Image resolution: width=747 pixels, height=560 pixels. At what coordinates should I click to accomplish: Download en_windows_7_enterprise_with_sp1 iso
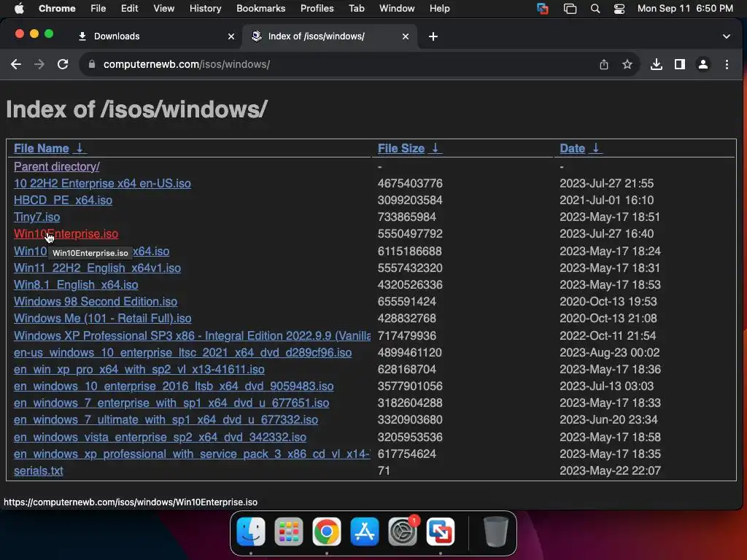coord(171,402)
